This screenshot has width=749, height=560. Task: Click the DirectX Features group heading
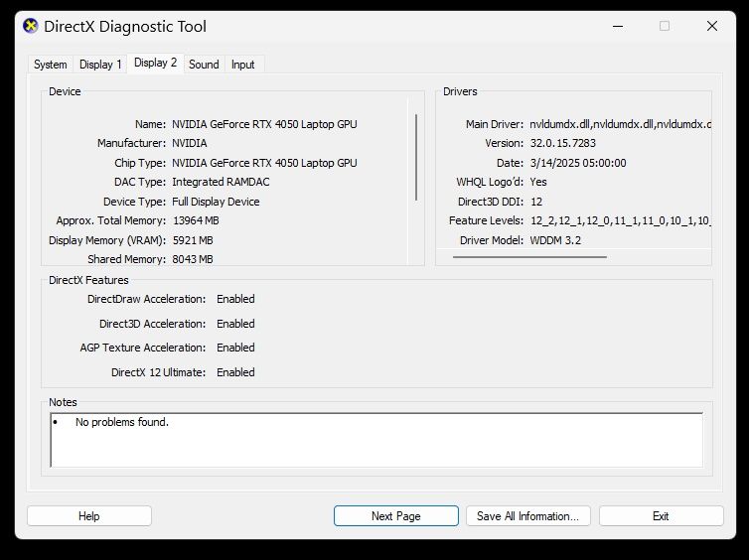point(88,280)
